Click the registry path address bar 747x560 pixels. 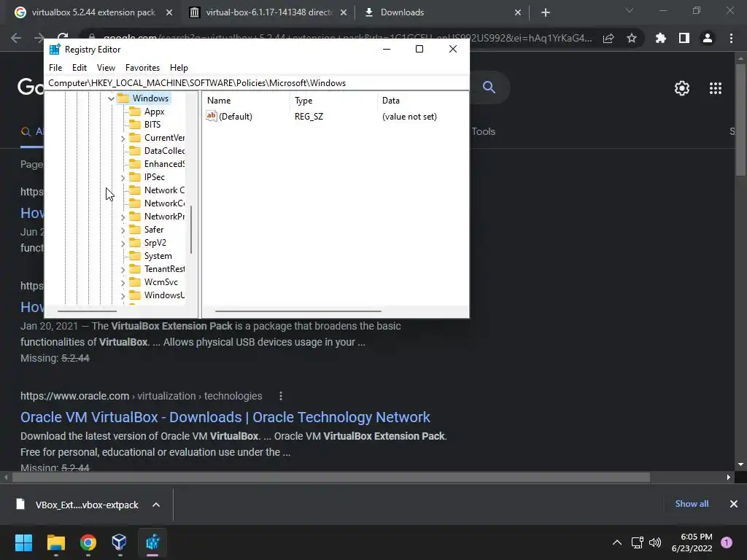[x=258, y=83]
